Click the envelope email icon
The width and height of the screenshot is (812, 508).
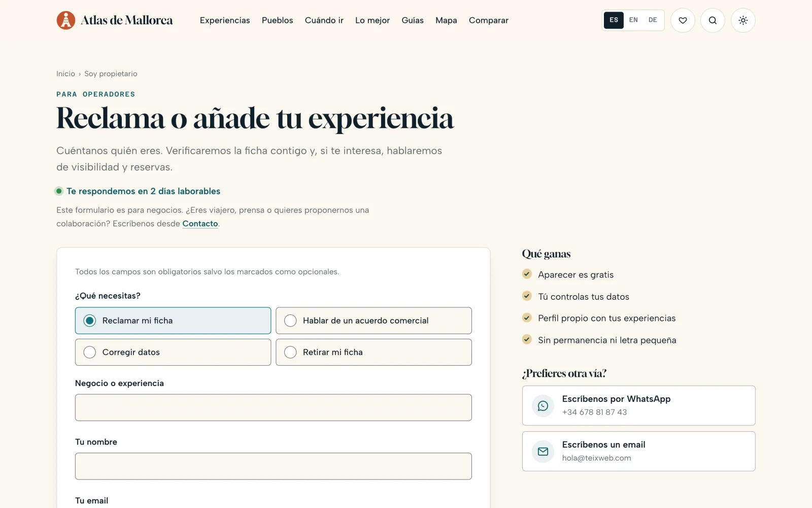[543, 452]
